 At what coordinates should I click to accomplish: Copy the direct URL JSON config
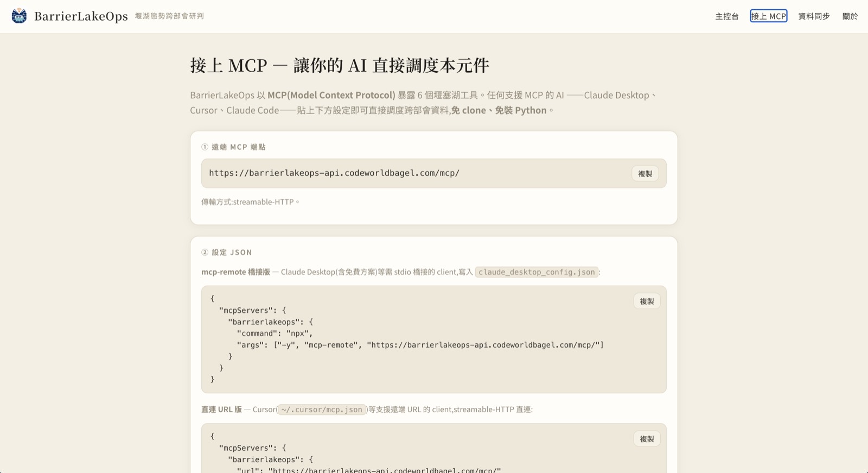click(647, 439)
